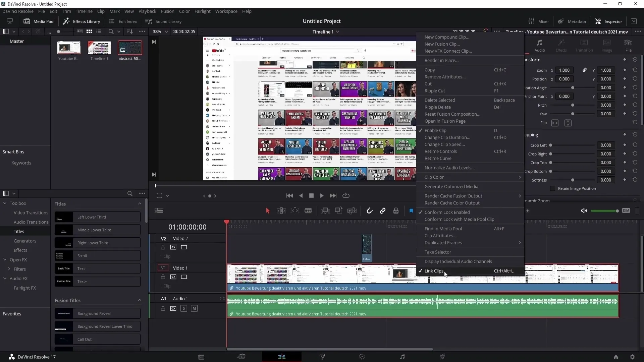The image size is (644, 362).
Task: Open the Deliver page rocket icon
Action: click(x=442, y=357)
